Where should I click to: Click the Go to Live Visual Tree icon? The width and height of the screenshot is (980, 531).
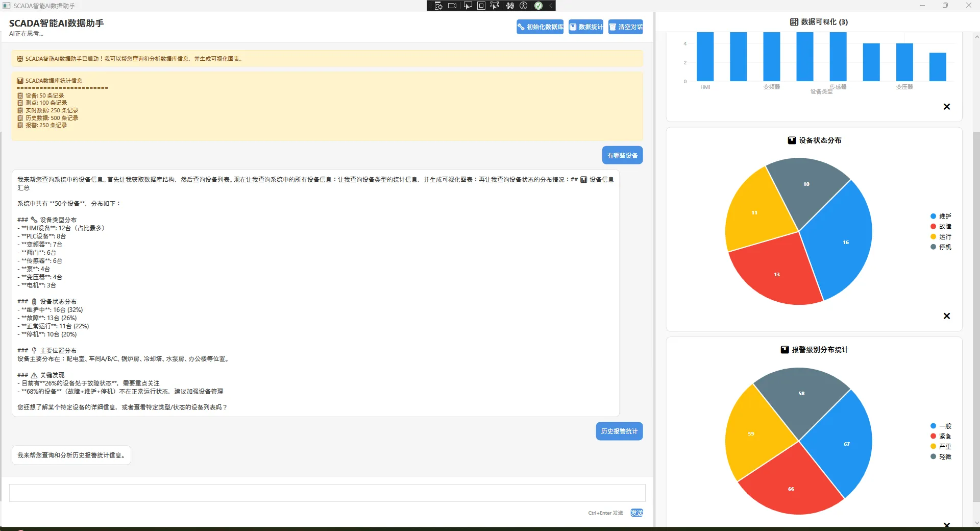[x=438, y=6]
